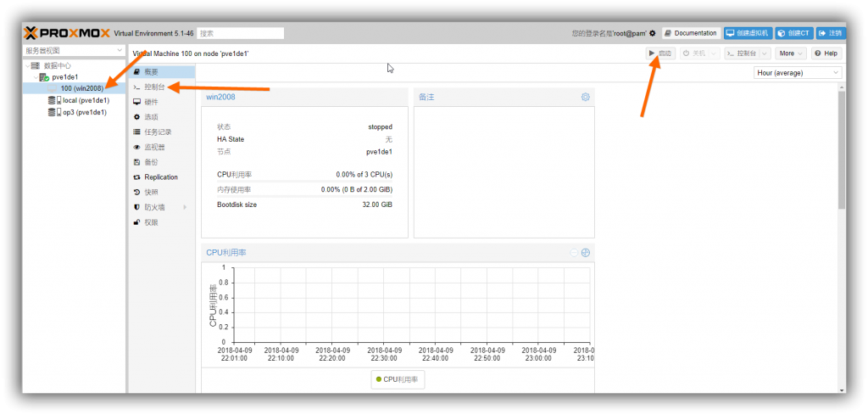
Task: Open the 控制台 toolbar button
Action: click(x=742, y=53)
